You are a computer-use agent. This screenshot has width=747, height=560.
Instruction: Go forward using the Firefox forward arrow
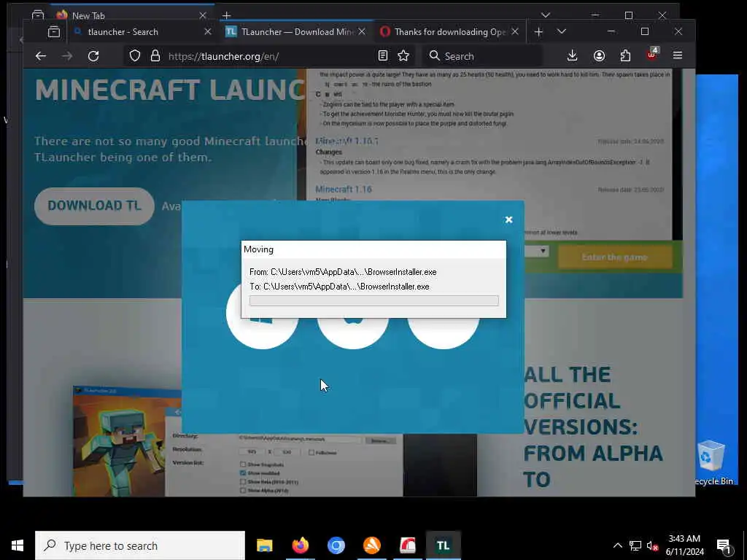[67, 56]
